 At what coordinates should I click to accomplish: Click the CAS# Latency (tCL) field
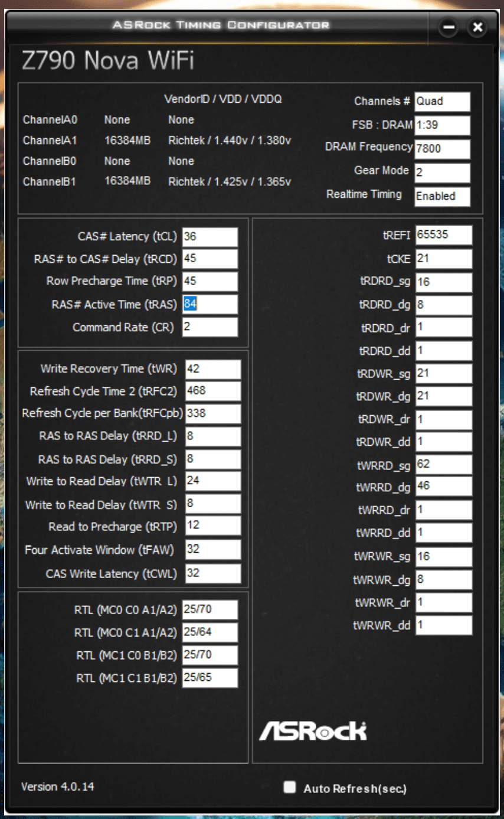coord(210,236)
